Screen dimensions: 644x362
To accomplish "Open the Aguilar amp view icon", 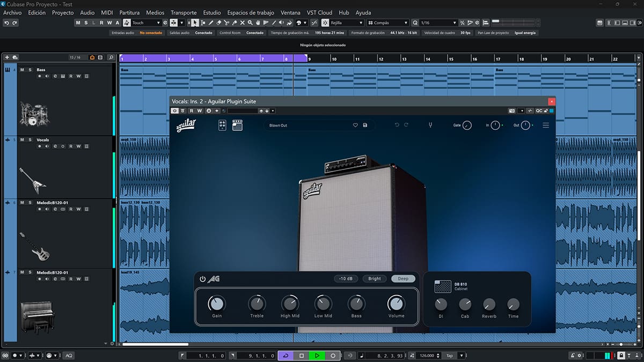I will tap(238, 125).
